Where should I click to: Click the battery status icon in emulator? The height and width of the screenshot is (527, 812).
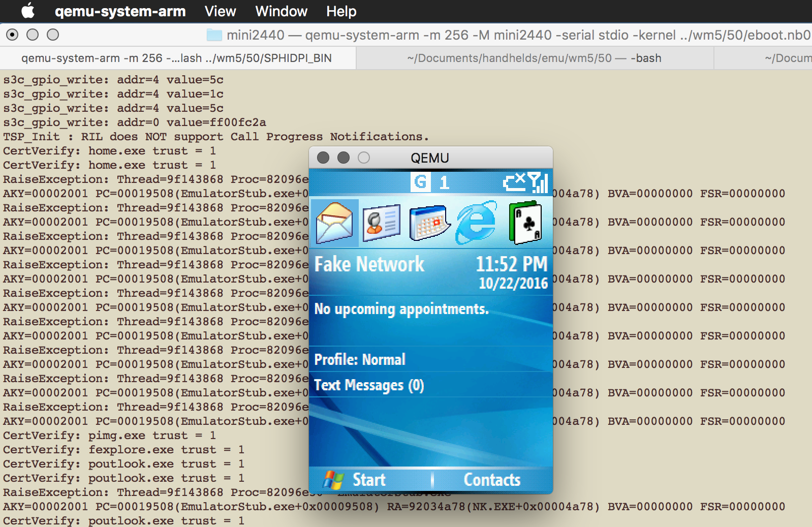click(514, 181)
